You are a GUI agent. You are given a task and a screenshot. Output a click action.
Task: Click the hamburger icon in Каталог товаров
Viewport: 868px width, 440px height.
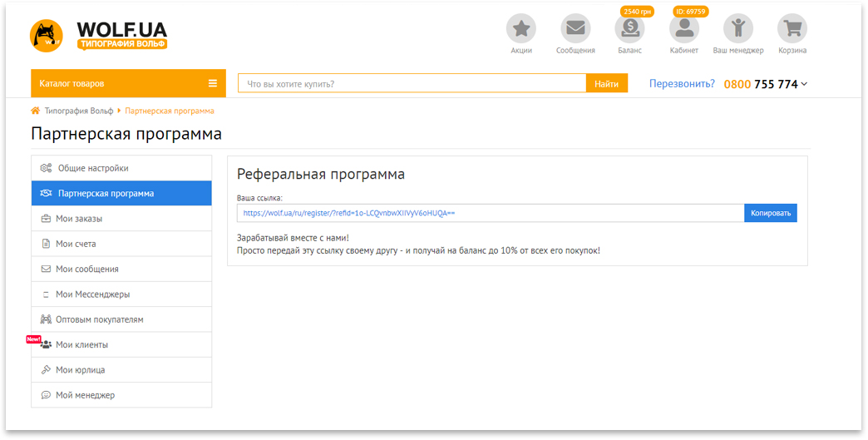(213, 83)
